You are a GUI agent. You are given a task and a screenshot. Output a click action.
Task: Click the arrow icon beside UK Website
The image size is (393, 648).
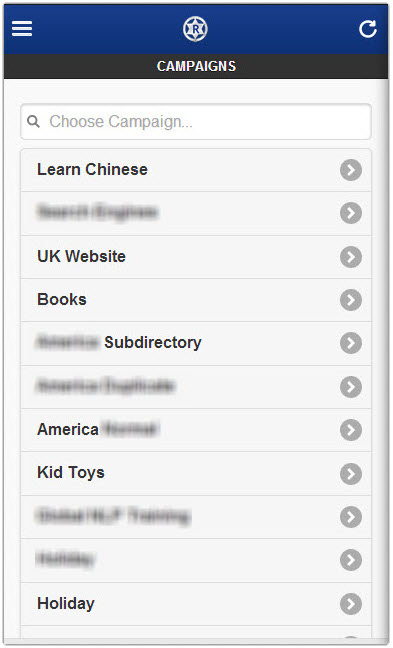pyautogui.click(x=351, y=257)
